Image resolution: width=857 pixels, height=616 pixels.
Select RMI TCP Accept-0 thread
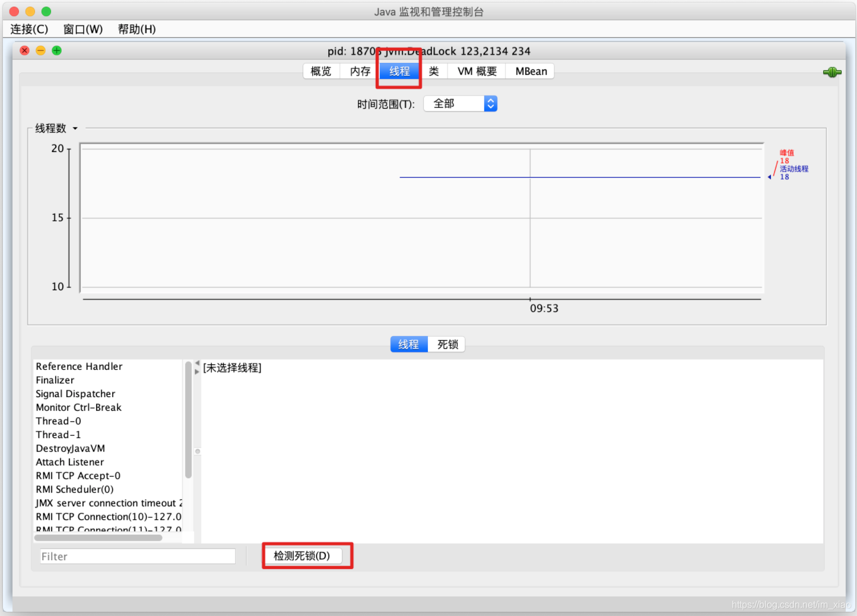[108, 475]
